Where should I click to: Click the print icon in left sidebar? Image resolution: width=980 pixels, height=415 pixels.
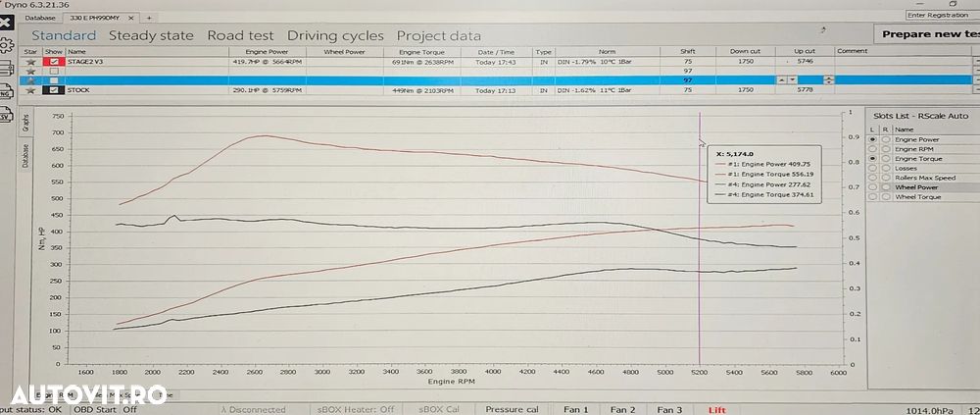pyautogui.click(x=5, y=69)
